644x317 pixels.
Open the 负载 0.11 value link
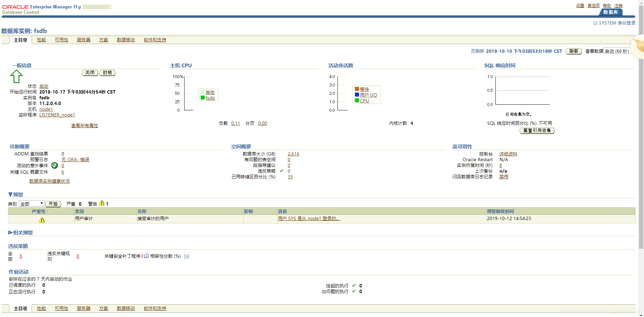[x=236, y=123]
